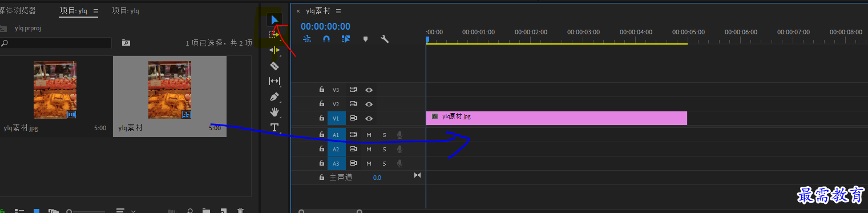Click the fx badge on ylq素材.jpg clip
The height and width of the screenshot is (213, 868).
click(x=435, y=116)
